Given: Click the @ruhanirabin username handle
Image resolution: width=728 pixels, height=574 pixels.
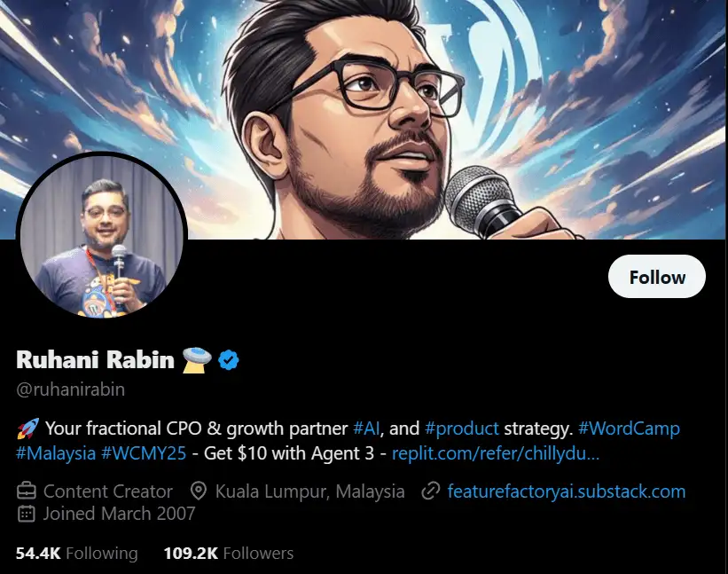Looking at the screenshot, I should coord(69,389).
